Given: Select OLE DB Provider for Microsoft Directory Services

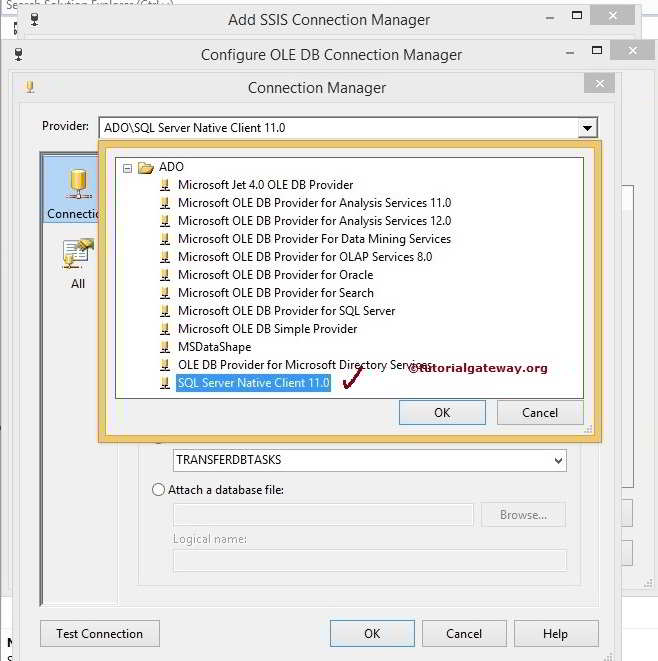Looking at the screenshot, I should coord(305,365).
